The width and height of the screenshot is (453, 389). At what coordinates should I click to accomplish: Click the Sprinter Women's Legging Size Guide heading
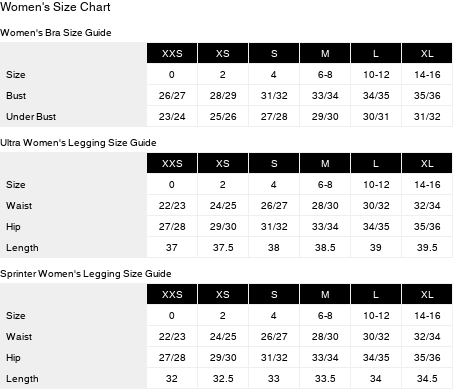[x=86, y=274]
